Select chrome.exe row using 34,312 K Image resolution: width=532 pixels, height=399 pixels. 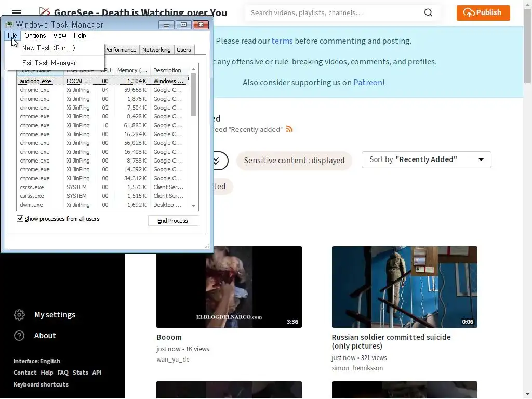[x=103, y=178]
